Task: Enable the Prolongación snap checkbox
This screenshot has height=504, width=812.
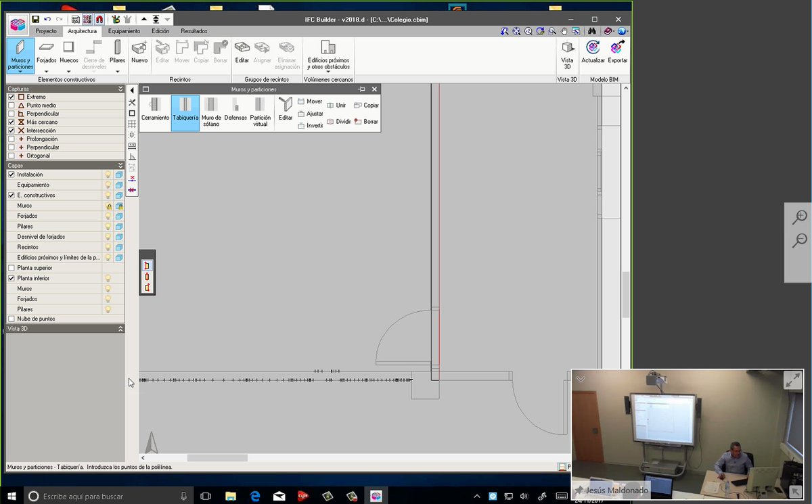Action: [11, 139]
